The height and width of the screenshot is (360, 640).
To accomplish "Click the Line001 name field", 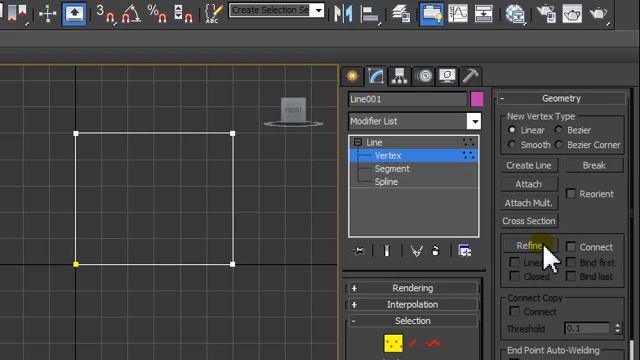I will click(407, 99).
